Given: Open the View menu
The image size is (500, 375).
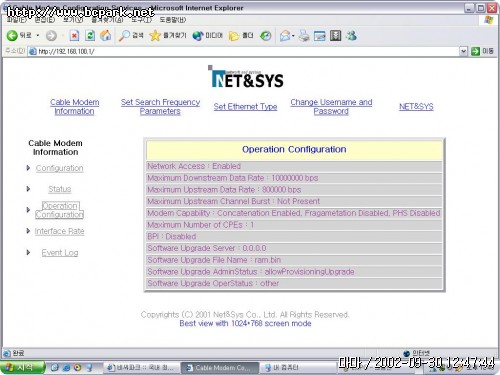Looking at the screenshot, I should (x=73, y=20).
